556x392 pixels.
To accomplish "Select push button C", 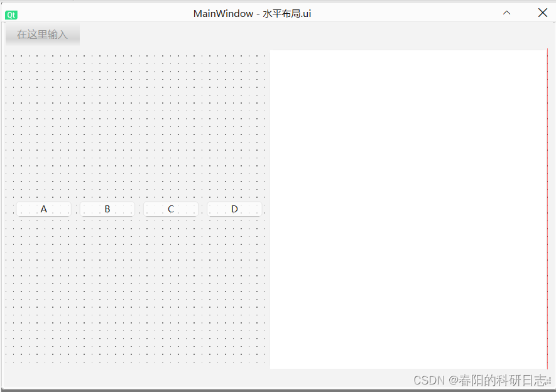I will [x=170, y=209].
